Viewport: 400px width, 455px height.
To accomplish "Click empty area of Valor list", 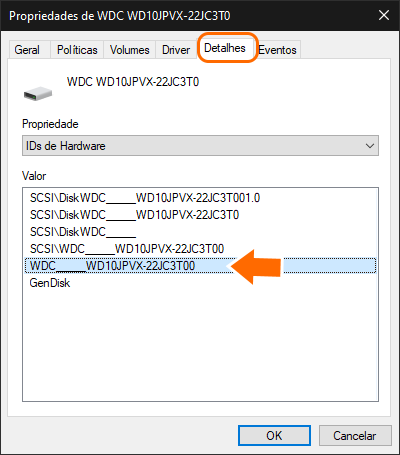I will coord(200,343).
